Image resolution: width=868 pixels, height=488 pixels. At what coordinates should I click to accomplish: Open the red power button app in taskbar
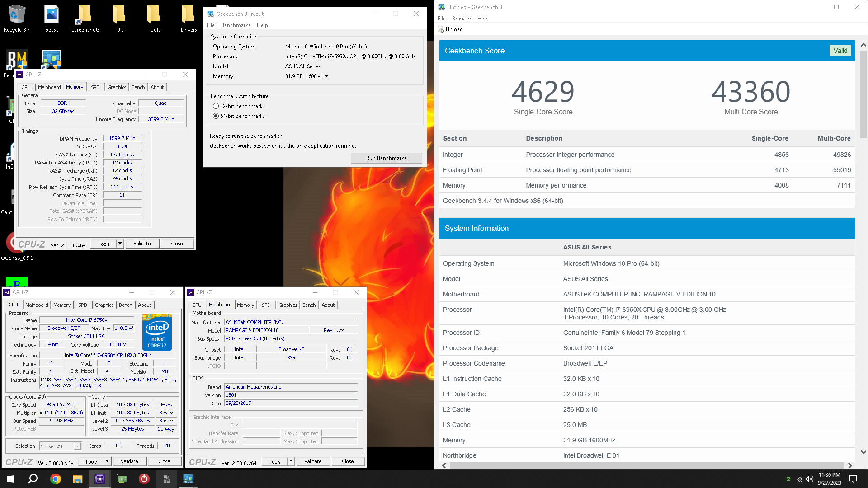tap(144, 479)
